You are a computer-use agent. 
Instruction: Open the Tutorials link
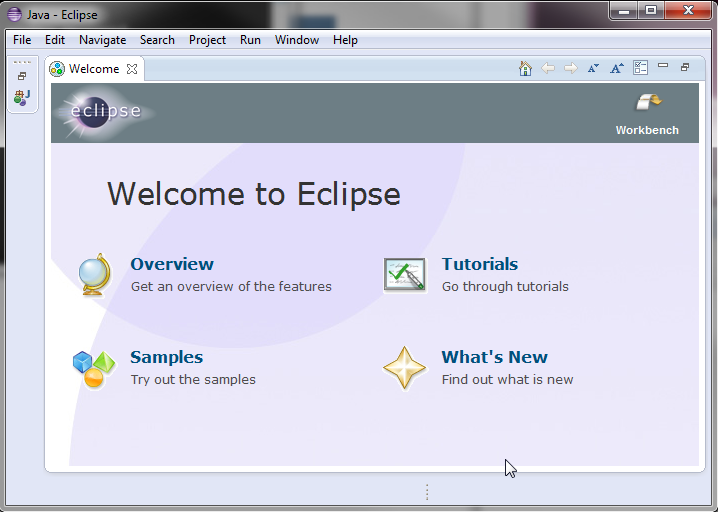[x=479, y=264]
